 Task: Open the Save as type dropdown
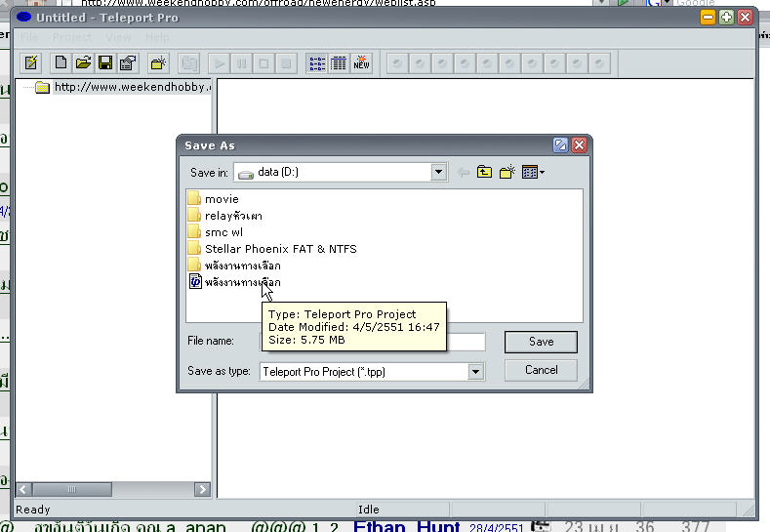tap(475, 372)
